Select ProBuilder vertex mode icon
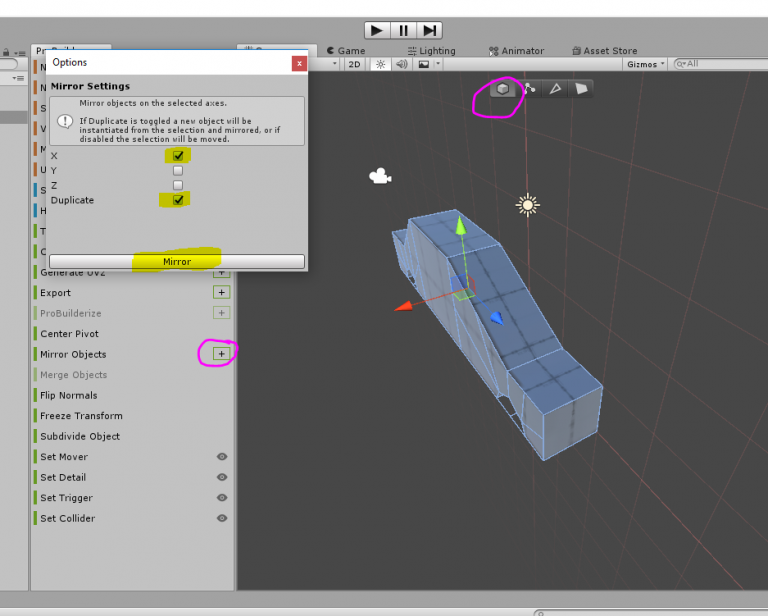The image size is (768, 616). 529,89
